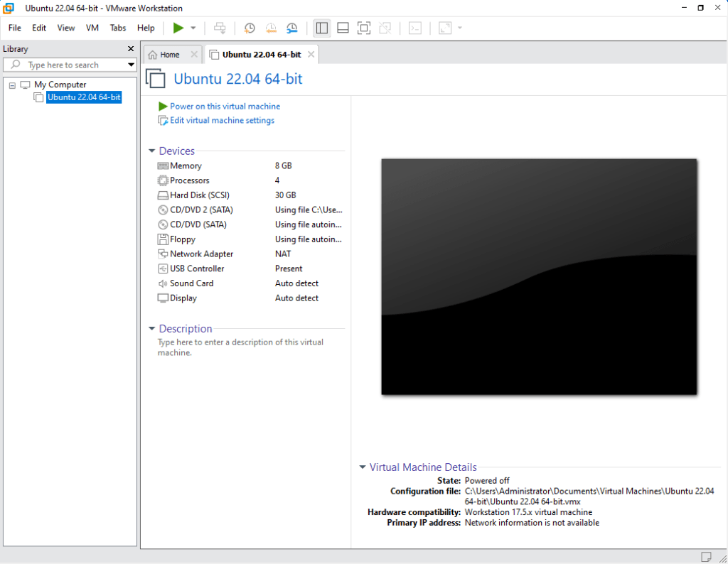The height and width of the screenshot is (564, 728).
Task: Toggle the thumbnail bar view
Action: pyautogui.click(x=343, y=28)
